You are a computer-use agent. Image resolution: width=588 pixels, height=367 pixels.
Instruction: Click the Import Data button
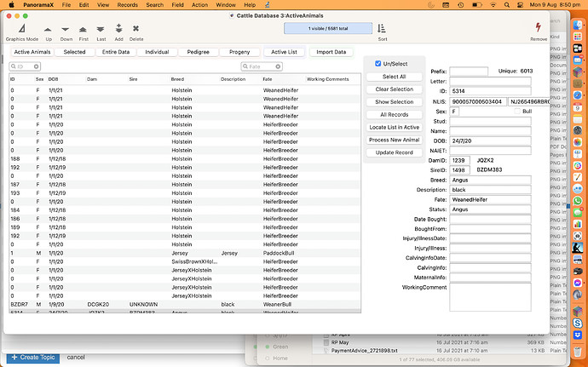click(331, 52)
